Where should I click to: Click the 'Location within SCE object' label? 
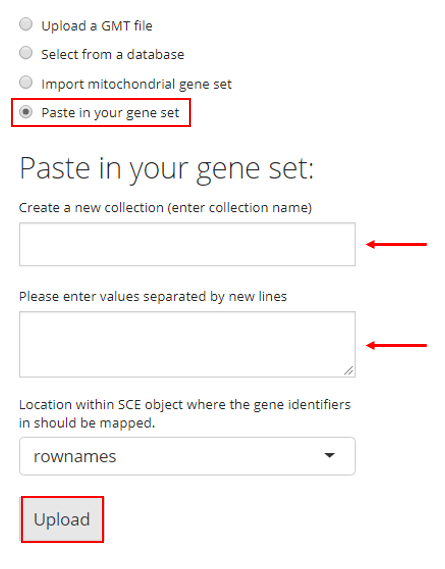pos(185,413)
